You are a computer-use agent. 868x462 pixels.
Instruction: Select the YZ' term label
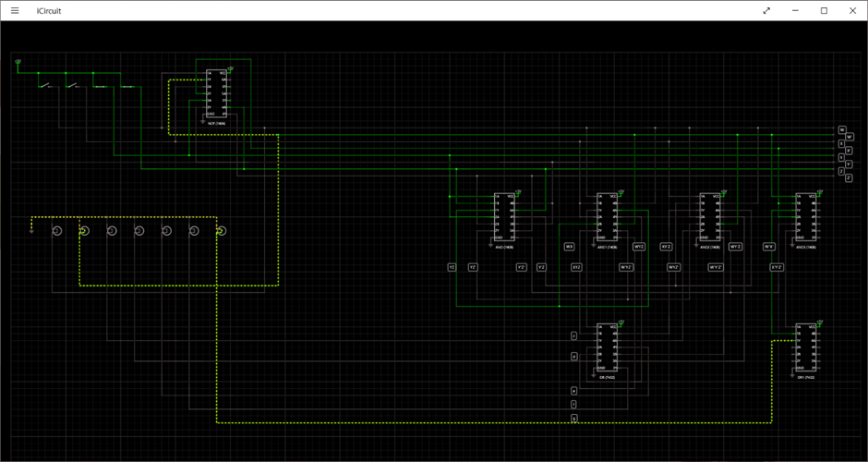[473, 267]
